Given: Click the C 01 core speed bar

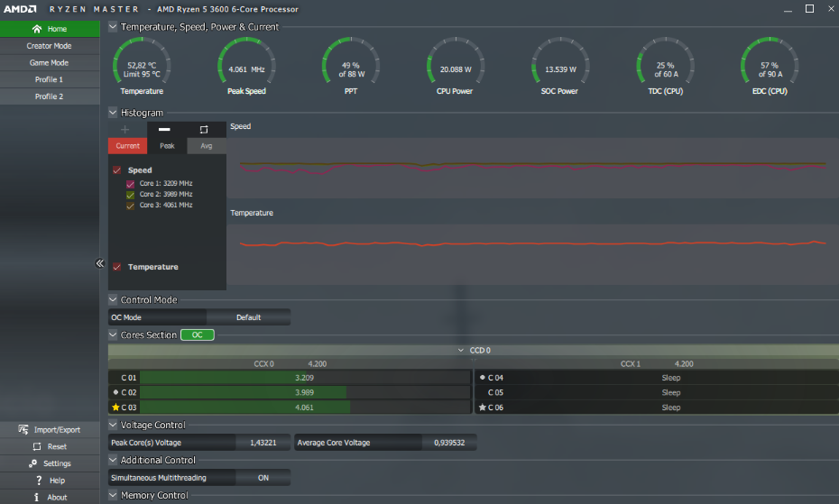Looking at the screenshot, I should 305,377.
